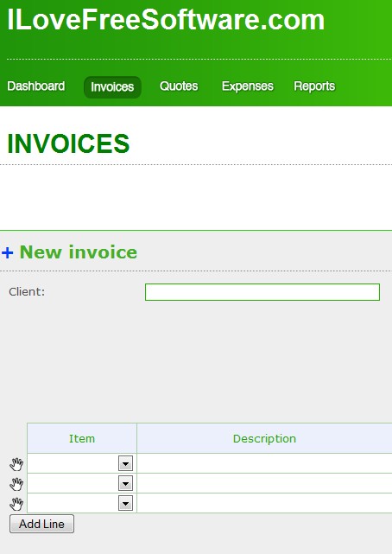Grab the hand drag icon of first line
The image size is (392, 554).
[16, 464]
